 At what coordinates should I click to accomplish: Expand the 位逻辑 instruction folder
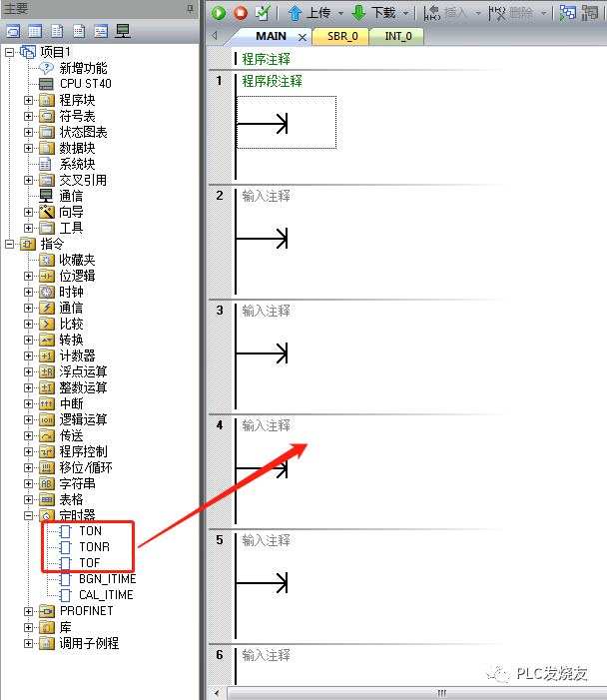click(x=29, y=276)
